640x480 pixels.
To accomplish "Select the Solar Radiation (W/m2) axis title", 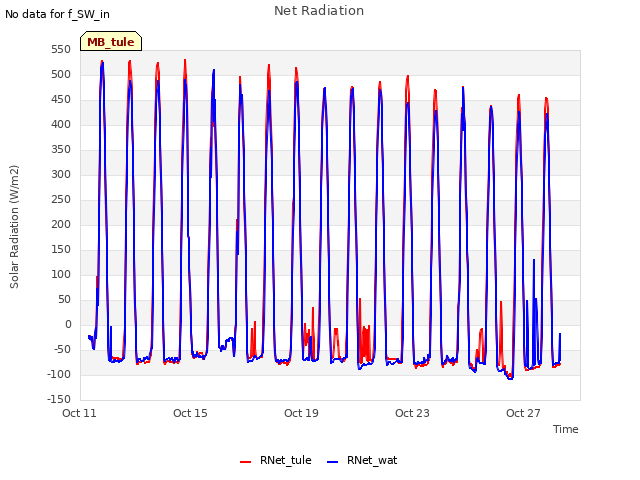I will pyautogui.click(x=14, y=227).
